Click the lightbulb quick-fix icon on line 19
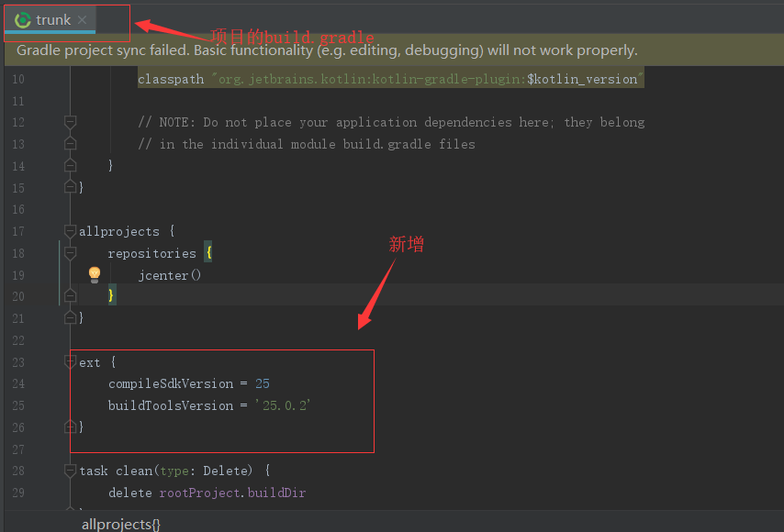This screenshot has height=532, width=784. pyautogui.click(x=94, y=274)
